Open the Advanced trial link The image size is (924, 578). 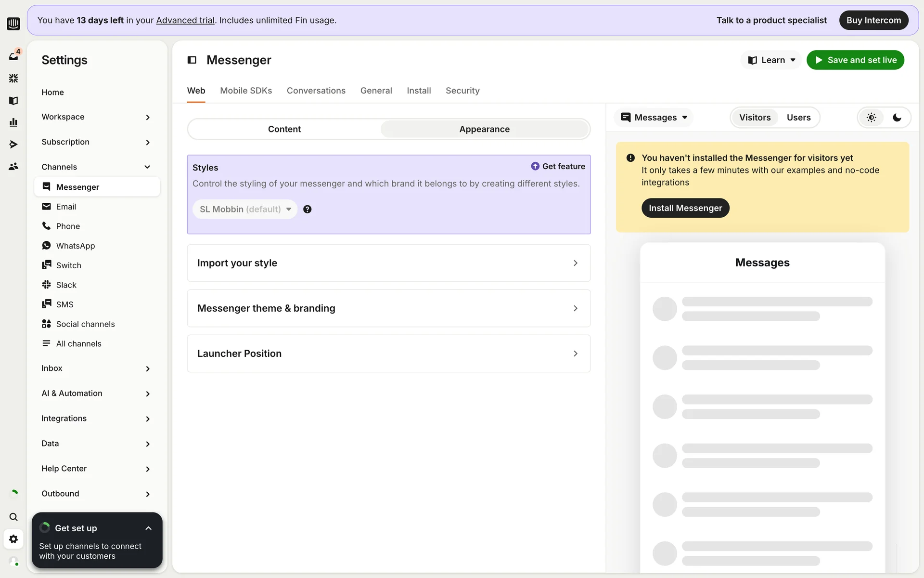coord(185,20)
